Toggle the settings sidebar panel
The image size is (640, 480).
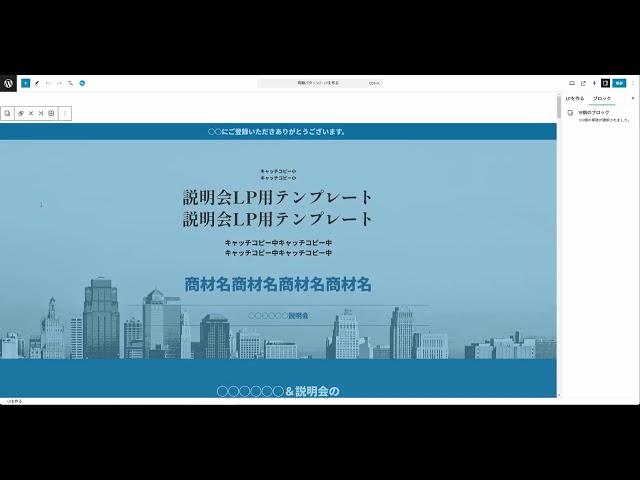coord(605,83)
